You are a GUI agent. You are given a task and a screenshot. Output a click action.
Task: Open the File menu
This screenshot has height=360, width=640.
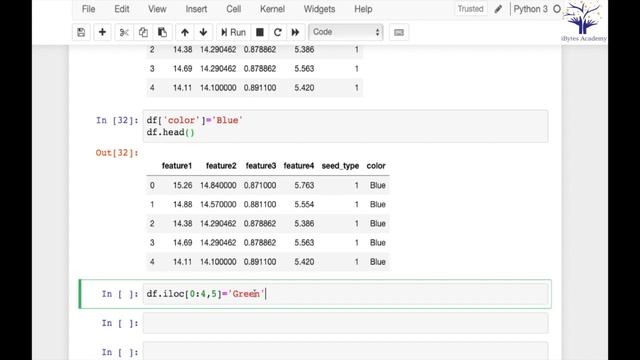pyautogui.click(x=88, y=9)
